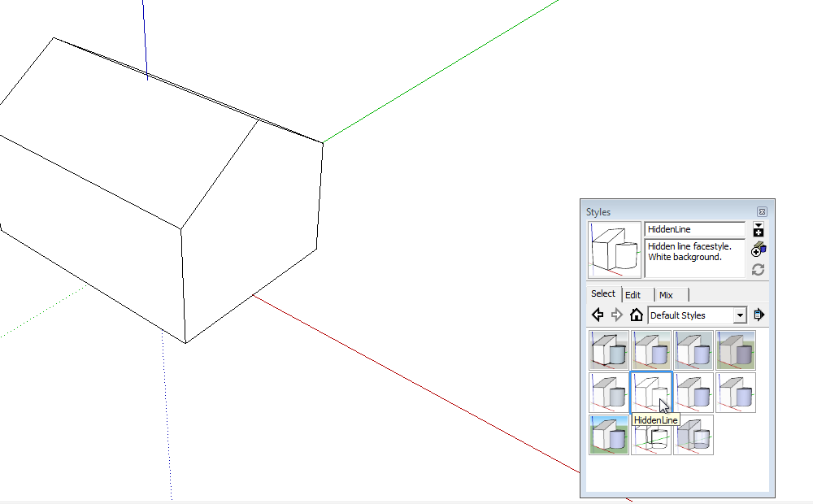Click the HiddenLine style name field
This screenshot has width=813, height=504.
click(694, 230)
